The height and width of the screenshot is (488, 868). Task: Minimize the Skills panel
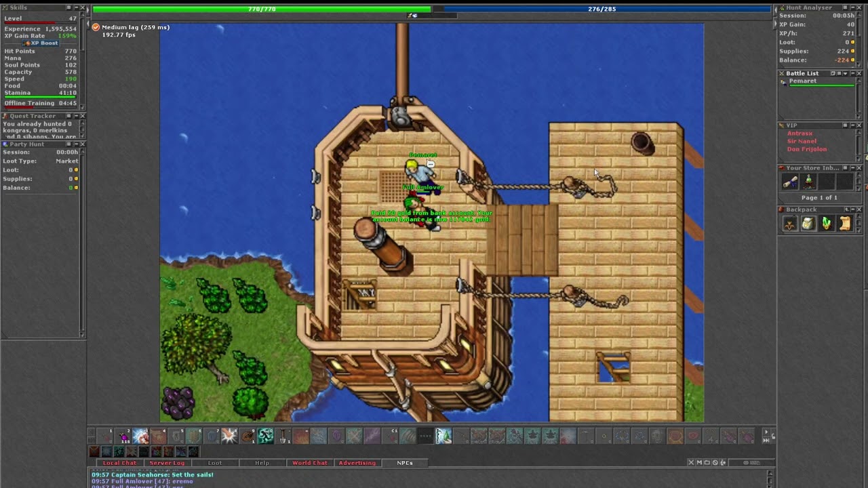pos(76,7)
